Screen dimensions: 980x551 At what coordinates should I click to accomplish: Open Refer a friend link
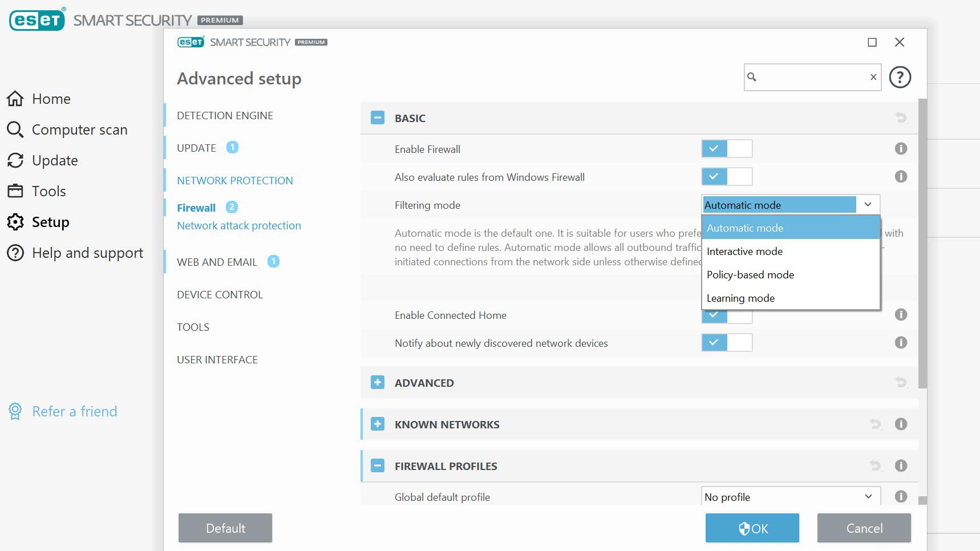74,411
